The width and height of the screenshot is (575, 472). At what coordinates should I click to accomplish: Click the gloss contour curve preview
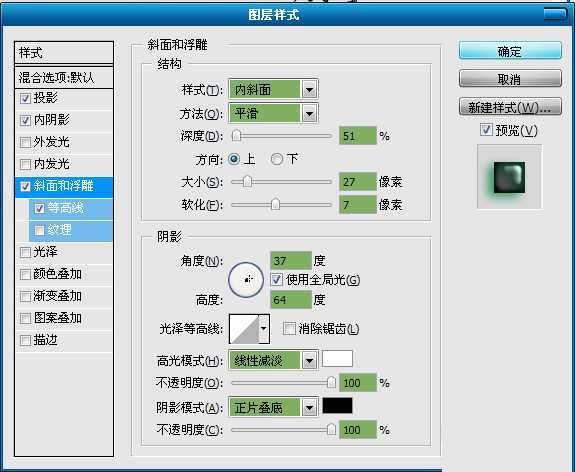[244, 329]
